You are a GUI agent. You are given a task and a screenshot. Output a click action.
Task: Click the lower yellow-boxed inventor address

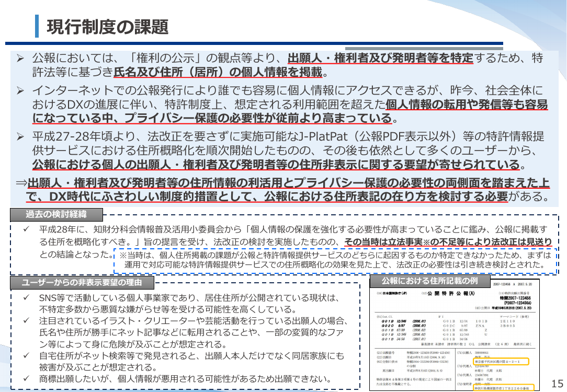504,388
